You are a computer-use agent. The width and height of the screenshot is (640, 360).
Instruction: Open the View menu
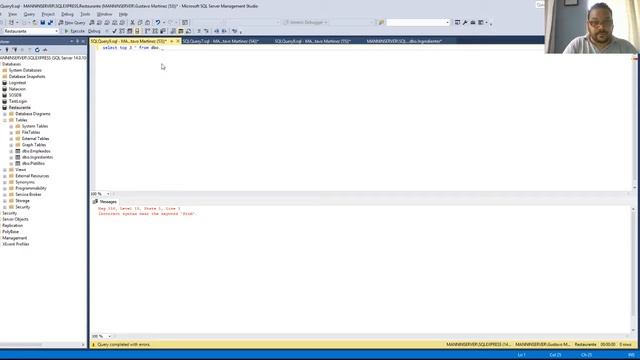point(13,14)
